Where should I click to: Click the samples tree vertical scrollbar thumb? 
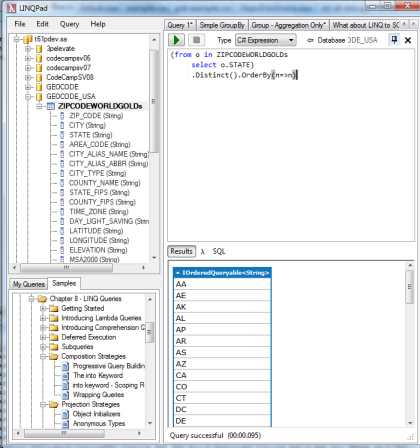tap(150, 332)
